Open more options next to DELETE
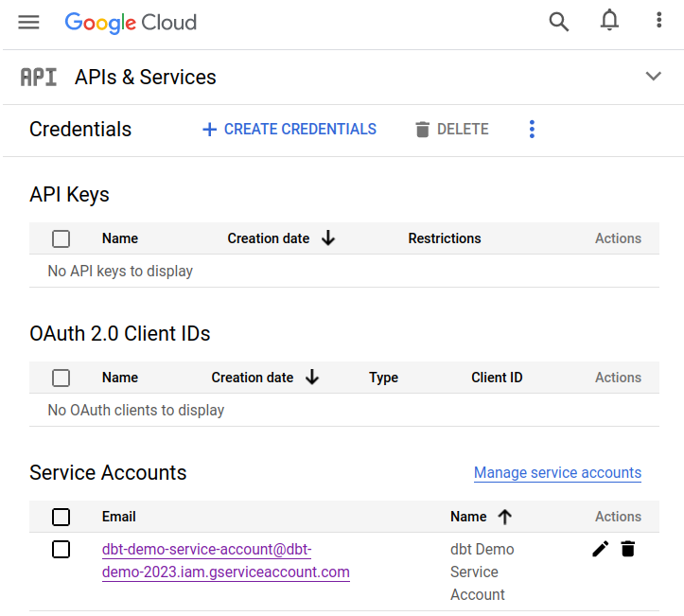684x616 pixels. (532, 130)
